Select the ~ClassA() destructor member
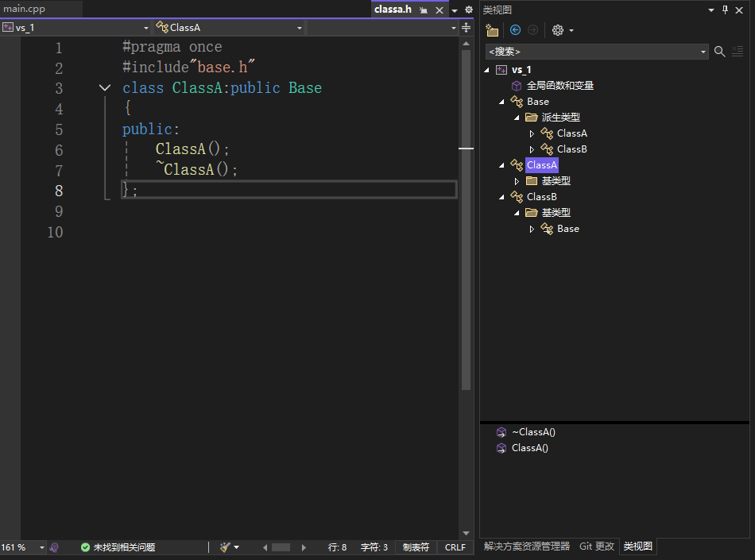The height and width of the screenshot is (560, 755). point(533,432)
